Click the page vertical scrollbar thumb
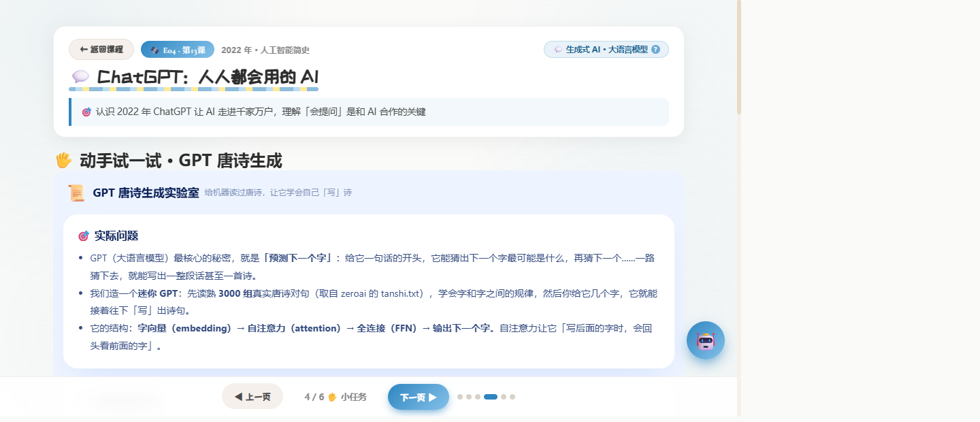The image size is (980, 422). [x=739, y=57]
